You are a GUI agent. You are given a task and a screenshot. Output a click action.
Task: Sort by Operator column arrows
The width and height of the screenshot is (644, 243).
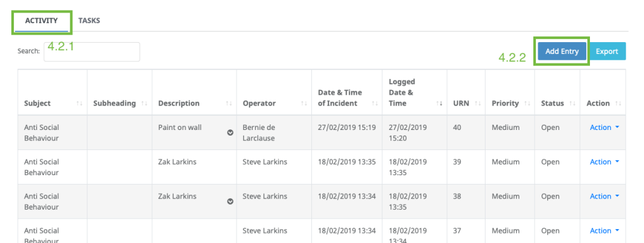click(x=304, y=104)
